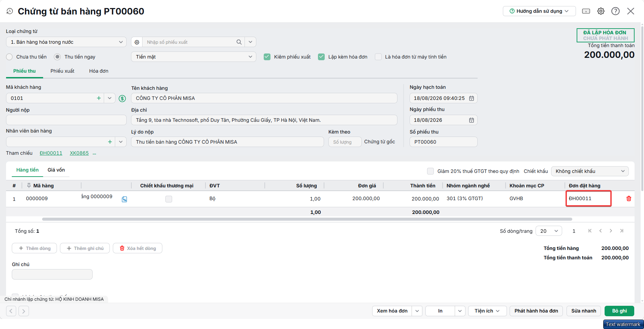Open the help question mark icon
This screenshot has width=644, height=329.
pos(615,11)
